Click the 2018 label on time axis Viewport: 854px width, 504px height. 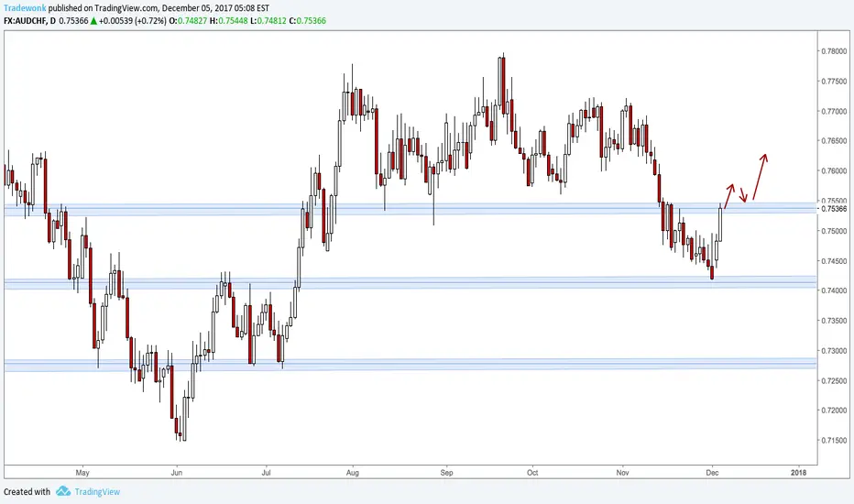click(798, 473)
